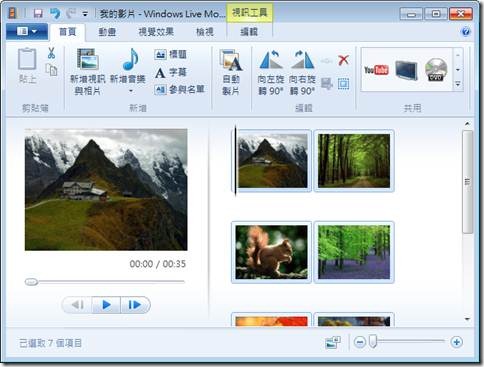Add videos and photos (新增視訊與相片)
Image resolution: width=484 pixels, height=367 pixels.
pos(87,71)
